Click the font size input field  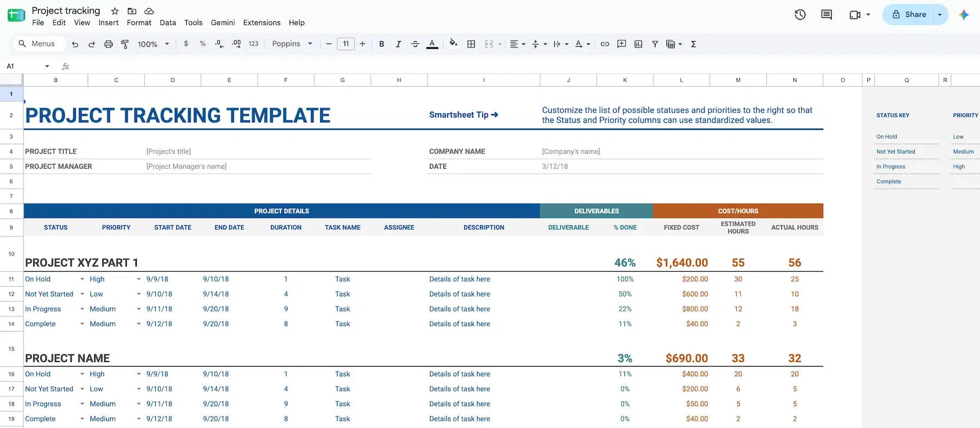coord(346,44)
